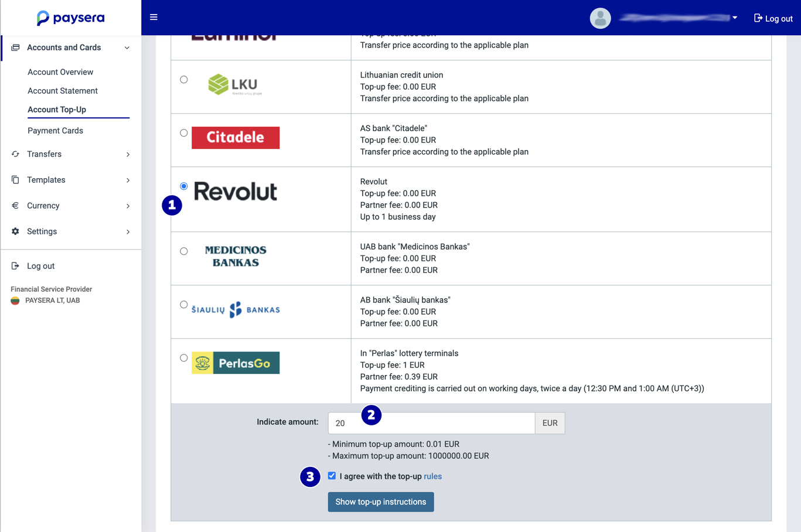Viewport: 801px width, 532px height.
Task: Click the Log out icon in header
Action: pyautogui.click(x=758, y=18)
